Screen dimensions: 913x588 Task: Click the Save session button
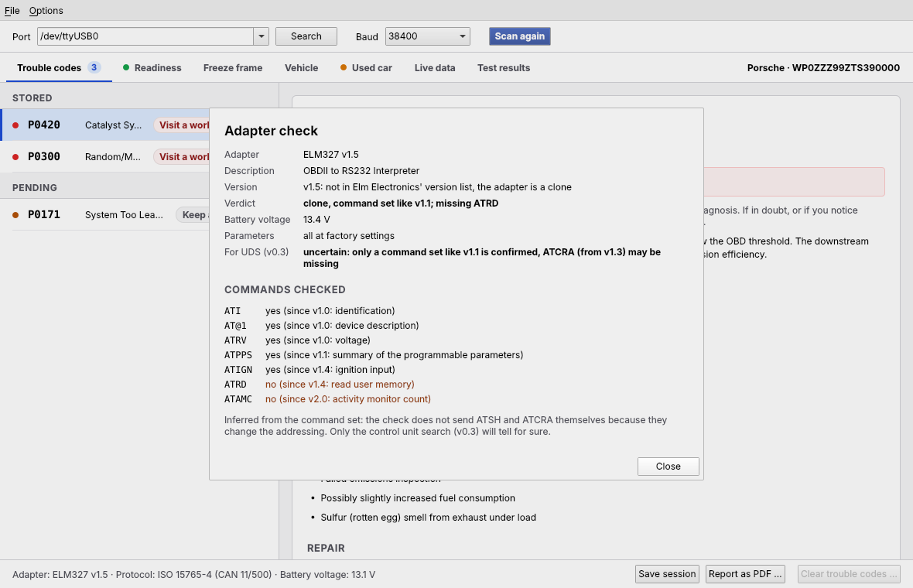pyautogui.click(x=667, y=574)
